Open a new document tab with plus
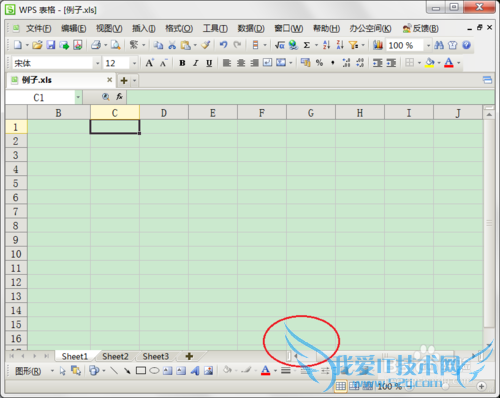 (x=124, y=80)
